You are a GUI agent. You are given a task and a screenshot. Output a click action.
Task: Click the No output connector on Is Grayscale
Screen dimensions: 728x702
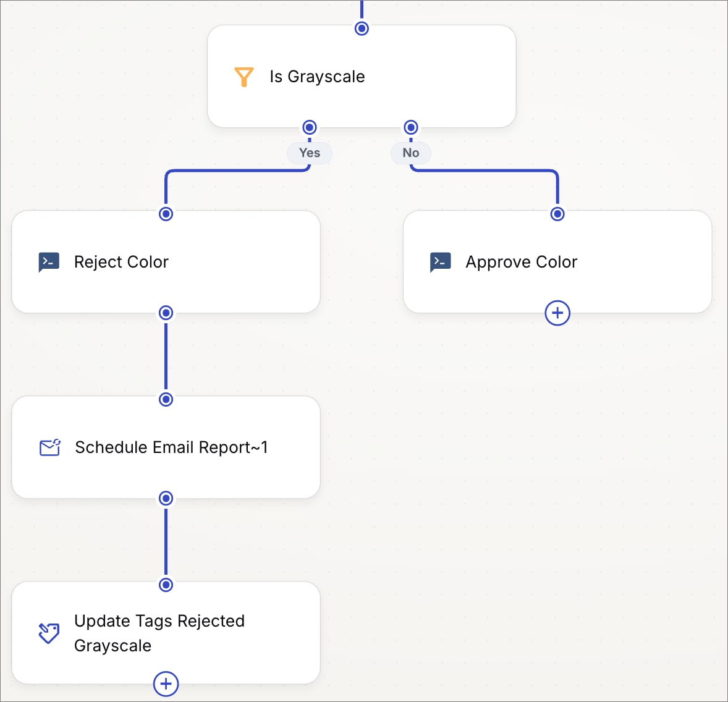[x=411, y=127]
